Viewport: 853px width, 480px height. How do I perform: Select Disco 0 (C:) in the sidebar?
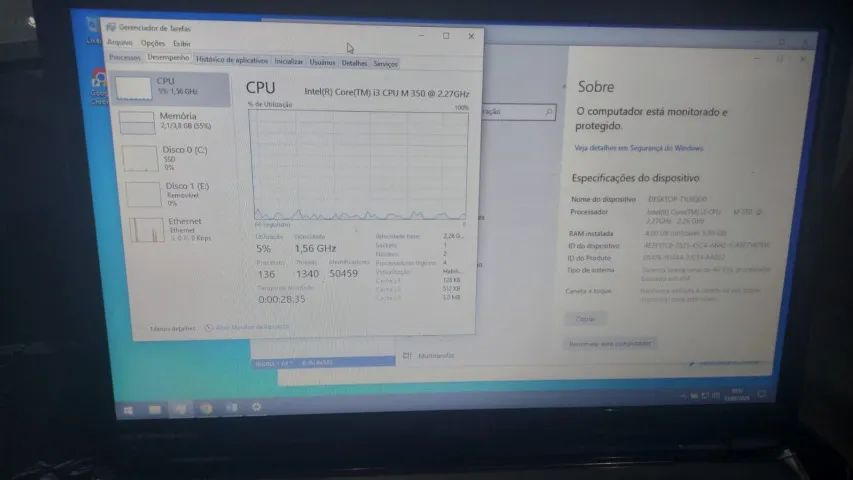point(177,158)
